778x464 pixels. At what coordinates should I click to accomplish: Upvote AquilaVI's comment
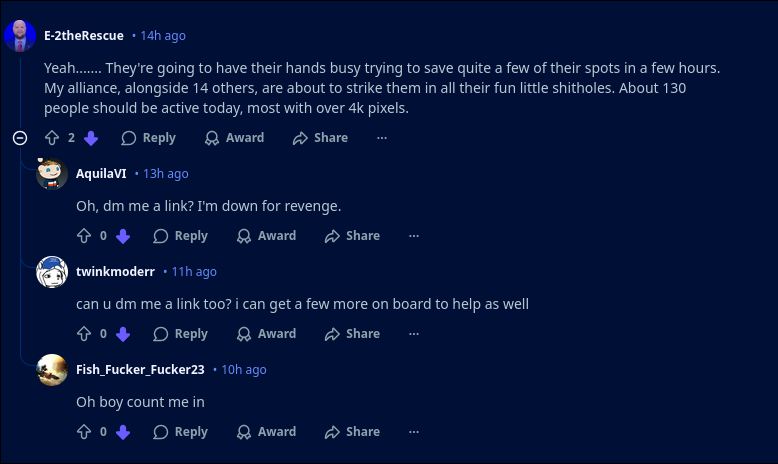click(x=84, y=236)
